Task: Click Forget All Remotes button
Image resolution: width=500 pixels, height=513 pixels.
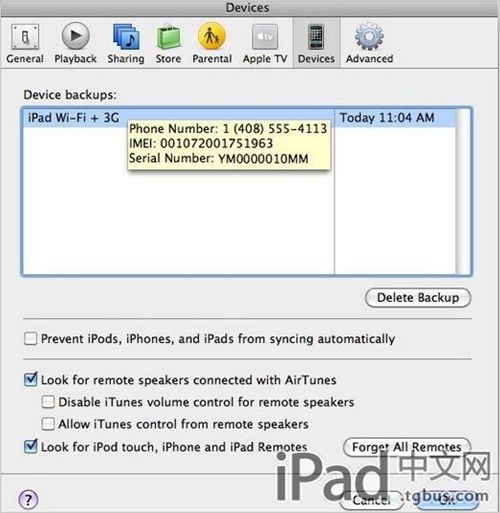Action: (x=407, y=447)
